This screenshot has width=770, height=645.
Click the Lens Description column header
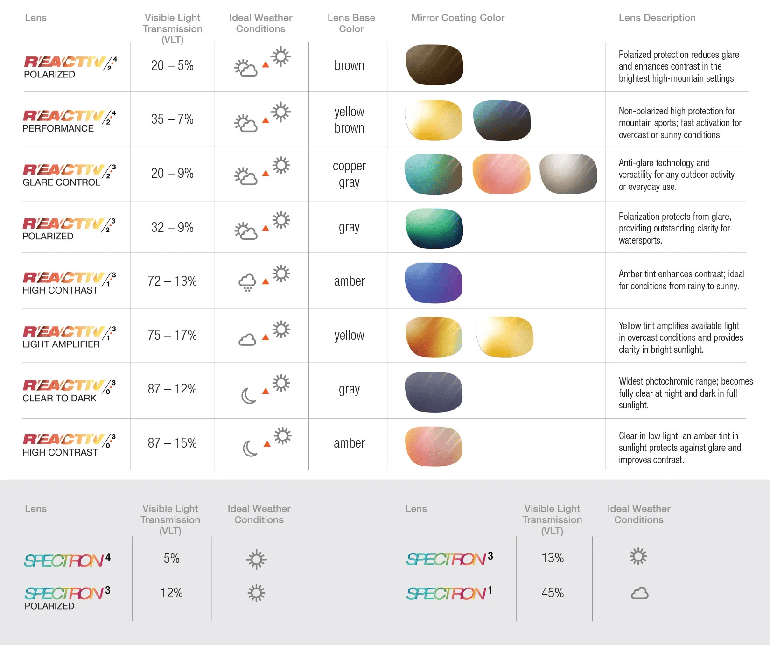point(657,18)
